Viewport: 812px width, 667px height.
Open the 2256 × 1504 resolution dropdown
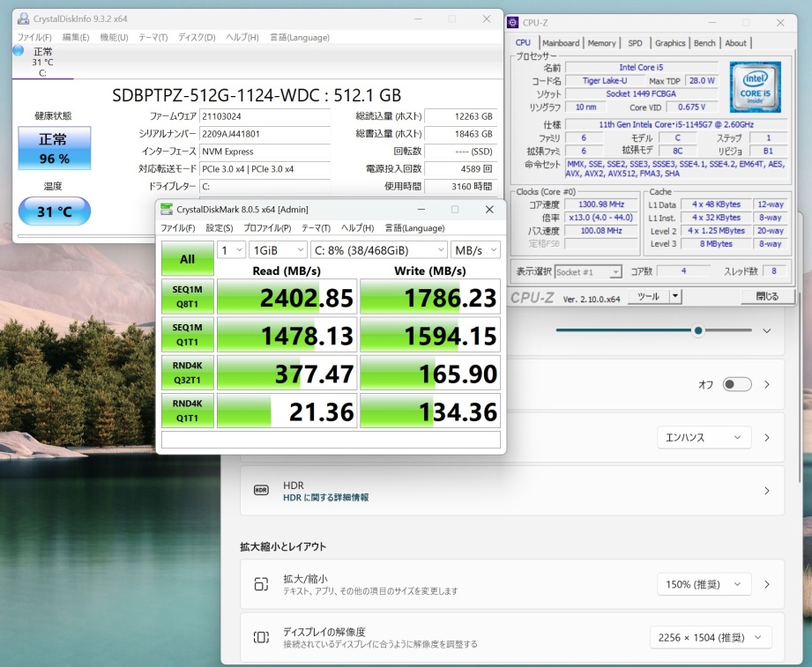710,637
